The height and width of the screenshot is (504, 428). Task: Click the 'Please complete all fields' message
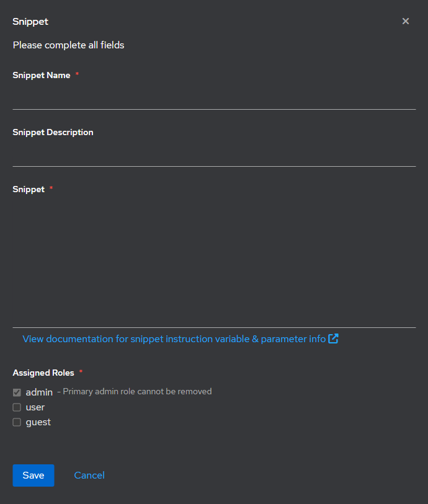[68, 45]
